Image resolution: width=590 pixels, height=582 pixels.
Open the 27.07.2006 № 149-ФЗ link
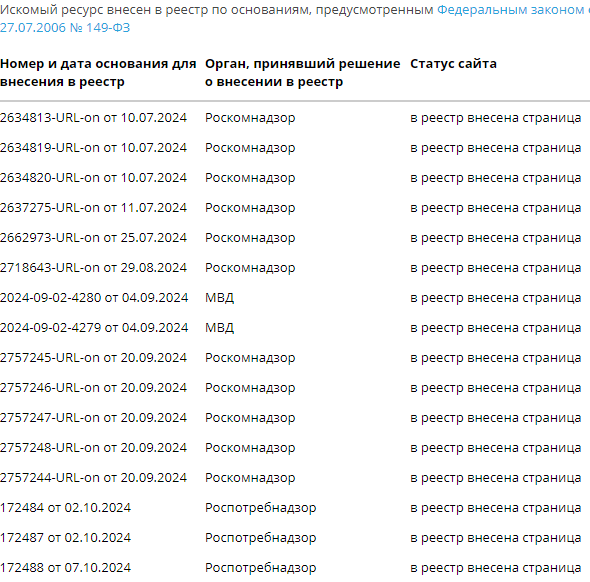coord(65,28)
